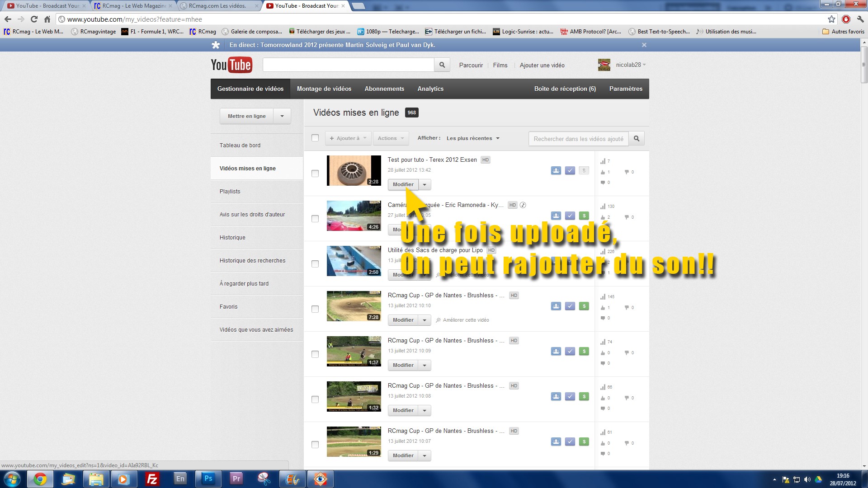Open Tableau de bord in sidebar

click(x=257, y=145)
